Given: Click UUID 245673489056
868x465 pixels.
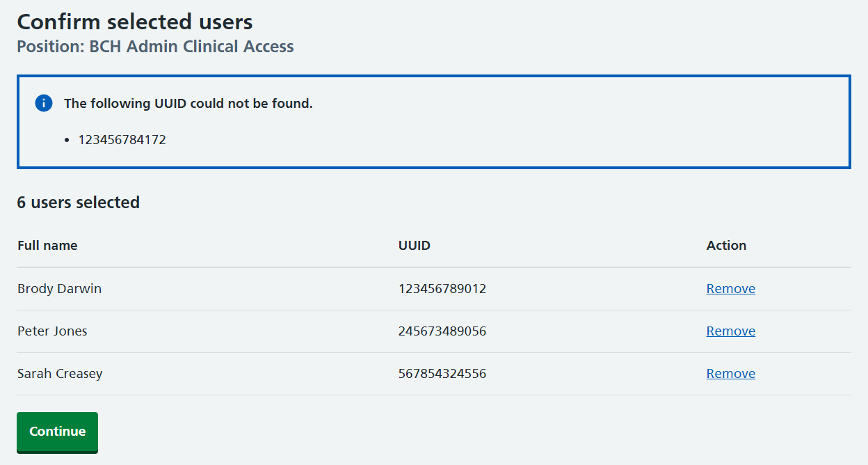Looking at the screenshot, I should coord(442,331).
